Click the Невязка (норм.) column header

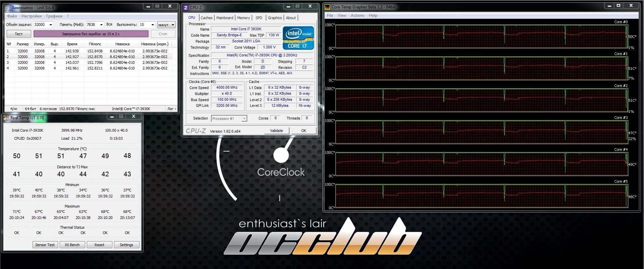pos(155,44)
